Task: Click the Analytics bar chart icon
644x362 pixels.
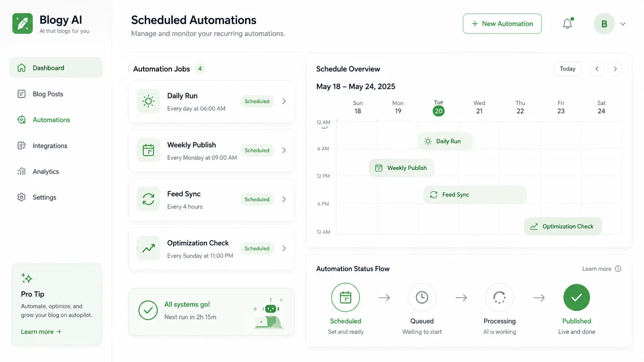Action: coord(22,171)
